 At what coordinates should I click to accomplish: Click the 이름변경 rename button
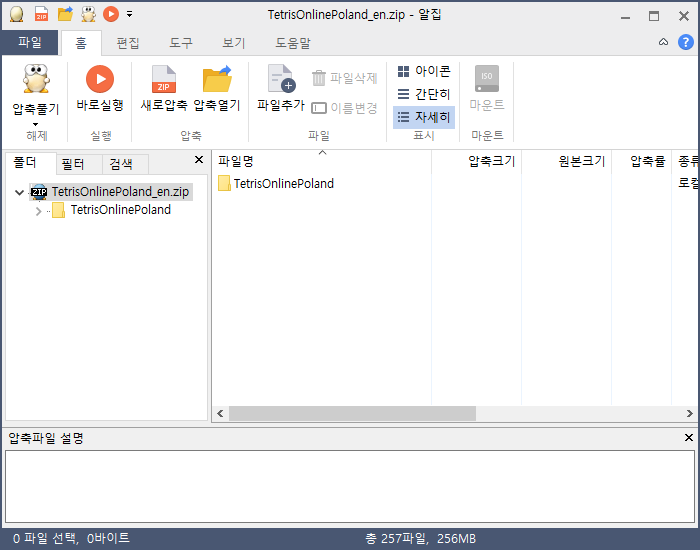pos(344,108)
